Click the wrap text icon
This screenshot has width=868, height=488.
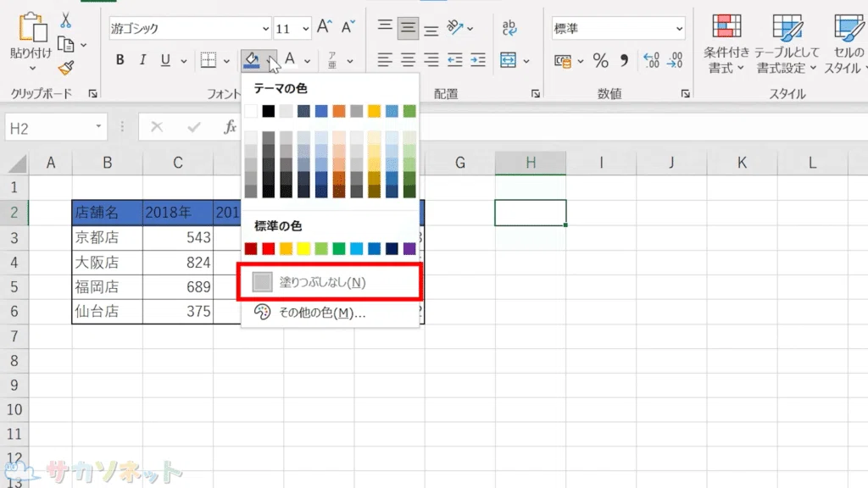(x=509, y=27)
